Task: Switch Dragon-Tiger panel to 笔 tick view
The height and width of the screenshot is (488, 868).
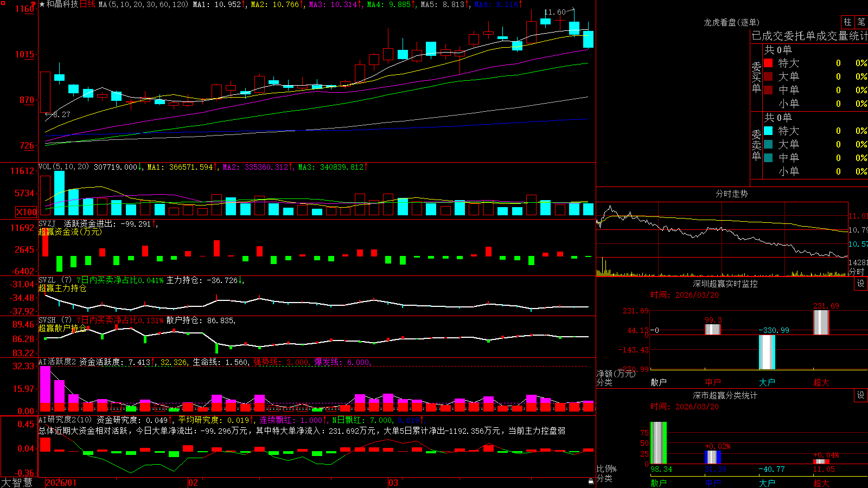Action: [x=861, y=22]
